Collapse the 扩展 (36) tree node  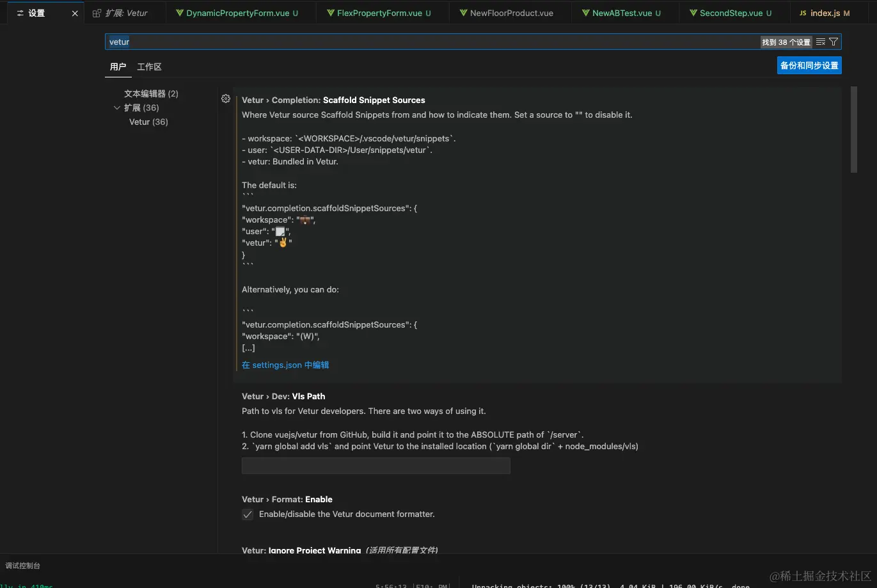click(x=117, y=107)
